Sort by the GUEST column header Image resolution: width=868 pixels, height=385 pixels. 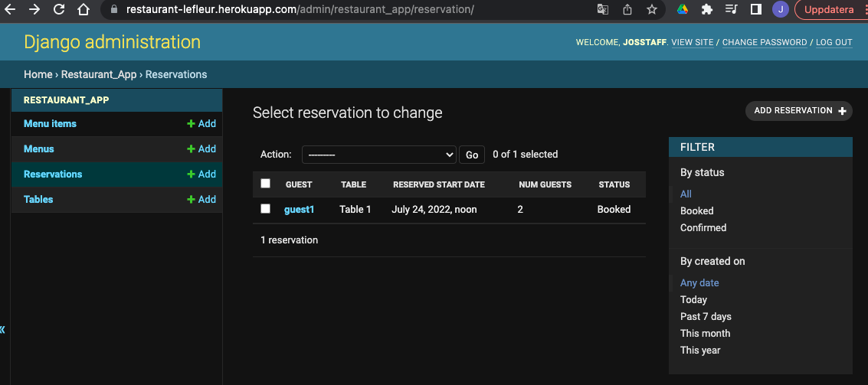299,184
